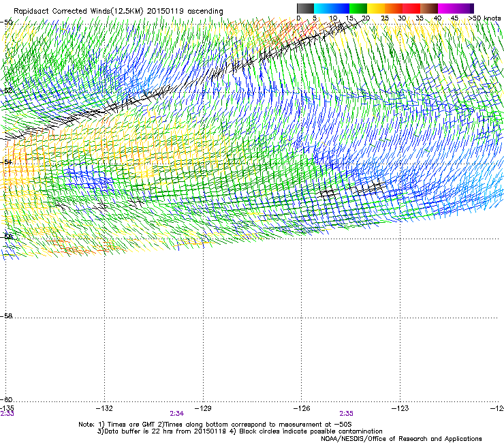Viewport: 504px width, 443px height.
Task: Pick the red 30-35 knots color segment
Action: pyautogui.click(x=411, y=8)
